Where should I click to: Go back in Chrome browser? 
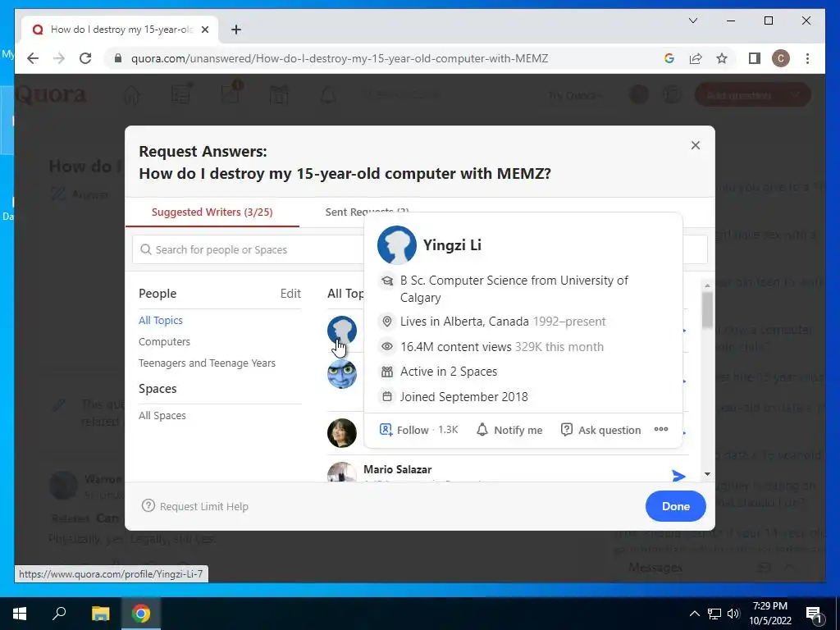coord(33,58)
